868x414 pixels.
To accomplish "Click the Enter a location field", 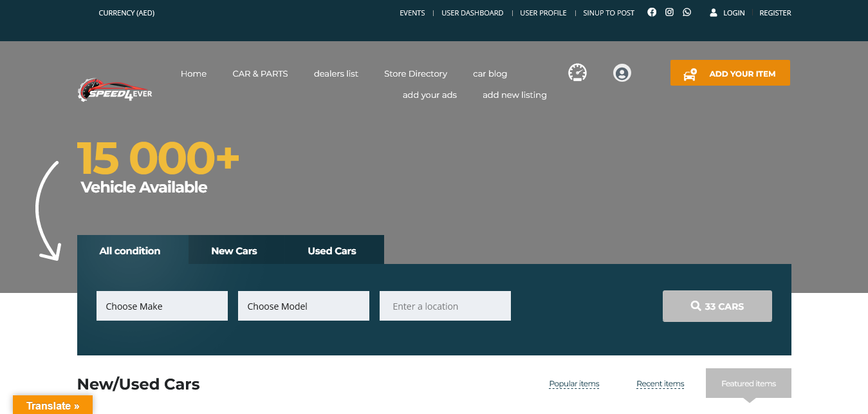I will click(x=445, y=306).
